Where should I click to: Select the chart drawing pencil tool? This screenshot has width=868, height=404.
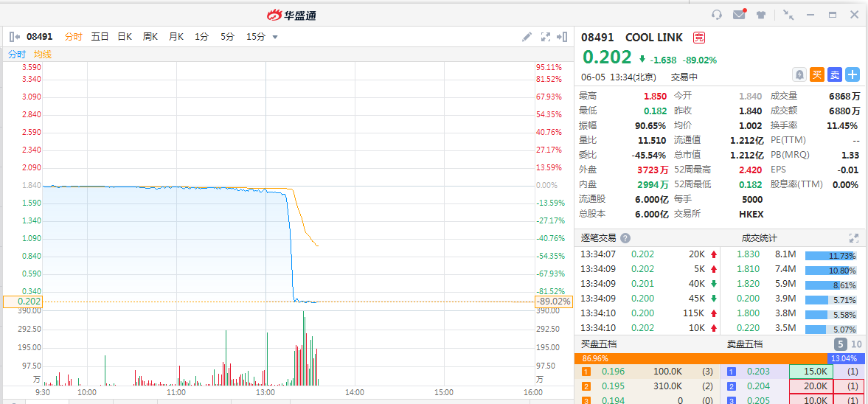click(x=527, y=37)
